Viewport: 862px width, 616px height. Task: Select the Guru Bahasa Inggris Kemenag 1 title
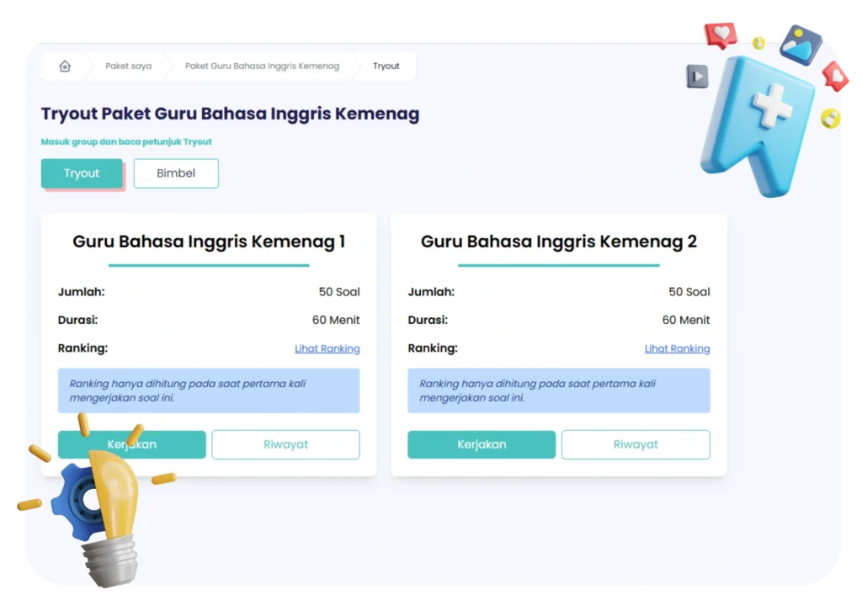coord(209,242)
